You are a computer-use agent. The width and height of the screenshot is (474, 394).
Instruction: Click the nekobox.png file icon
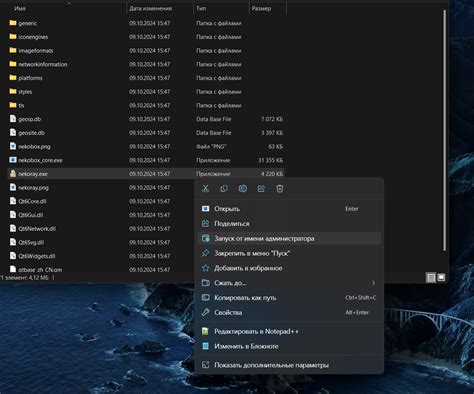click(13, 146)
